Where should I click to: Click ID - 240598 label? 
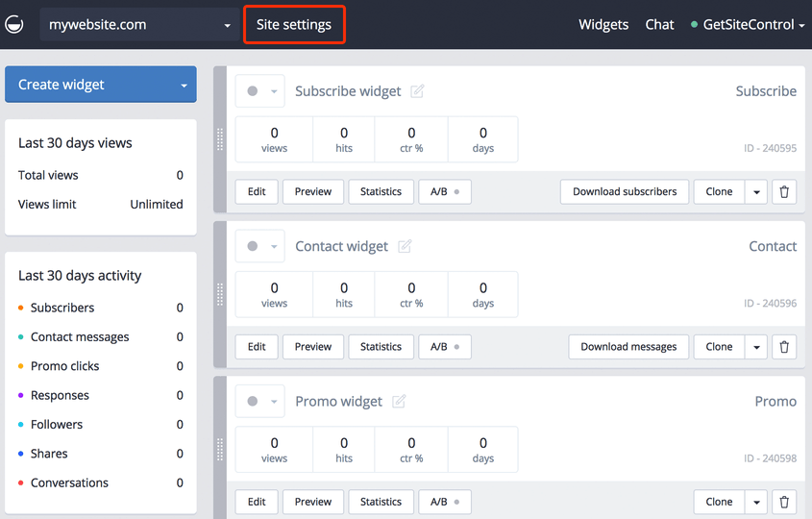pyautogui.click(x=770, y=458)
